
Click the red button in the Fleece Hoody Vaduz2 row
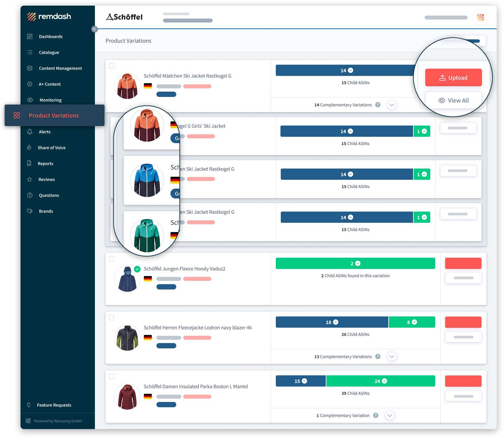click(463, 263)
